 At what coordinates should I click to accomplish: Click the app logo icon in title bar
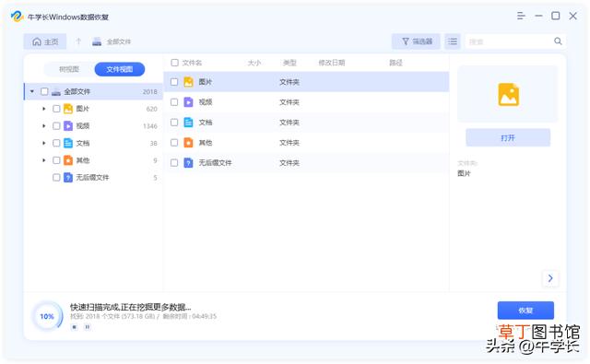click(x=17, y=17)
